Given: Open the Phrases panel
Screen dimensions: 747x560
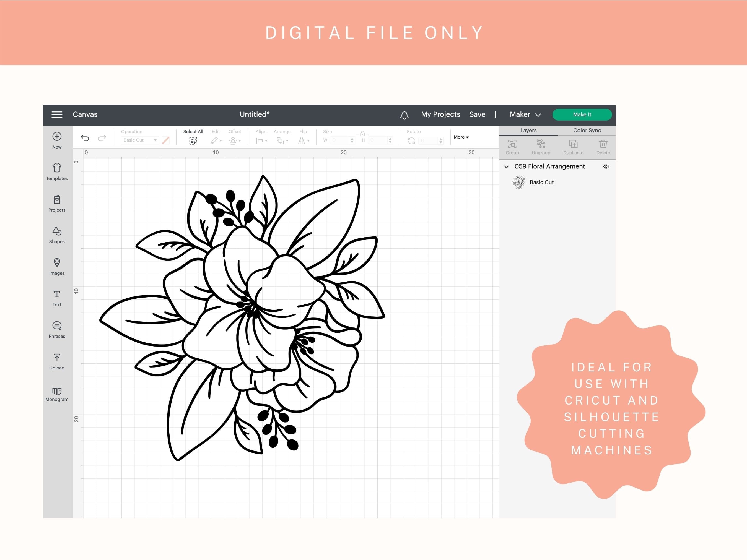Looking at the screenshot, I should [57, 330].
